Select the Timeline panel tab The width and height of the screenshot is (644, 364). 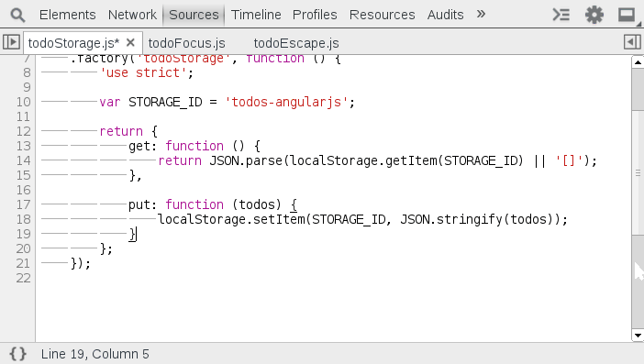click(x=256, y=15)
